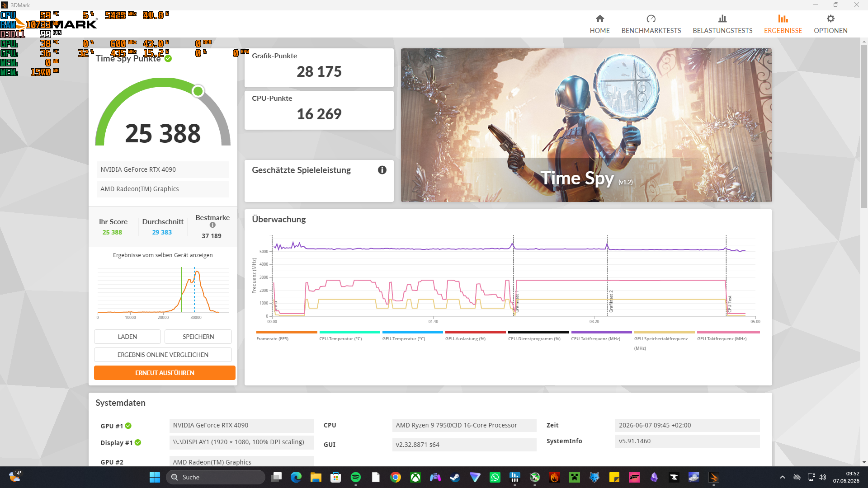Open Steam from the taskbar
Screen dimensions: 868x488
[455, 477]
